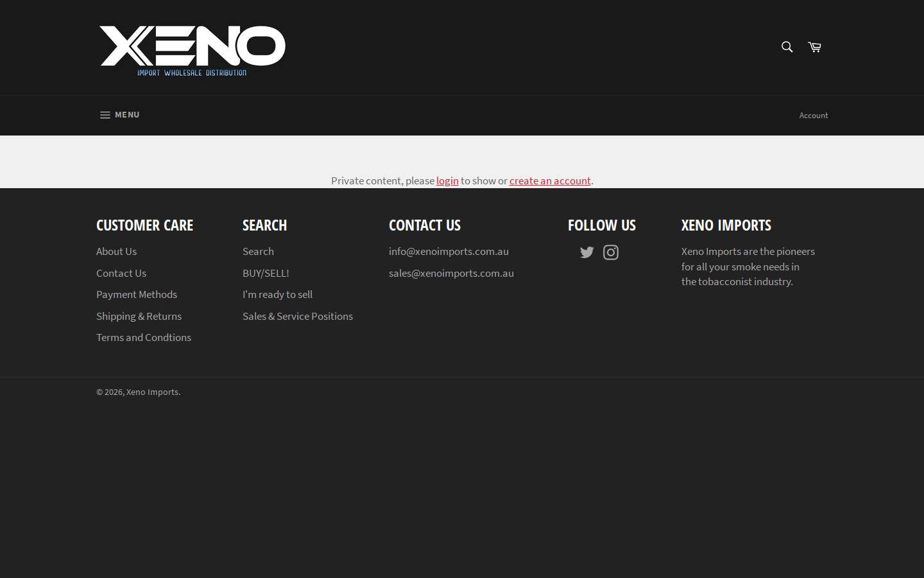Open the BUY/SELL! link
924x578 pixels.
click(266, 273)
